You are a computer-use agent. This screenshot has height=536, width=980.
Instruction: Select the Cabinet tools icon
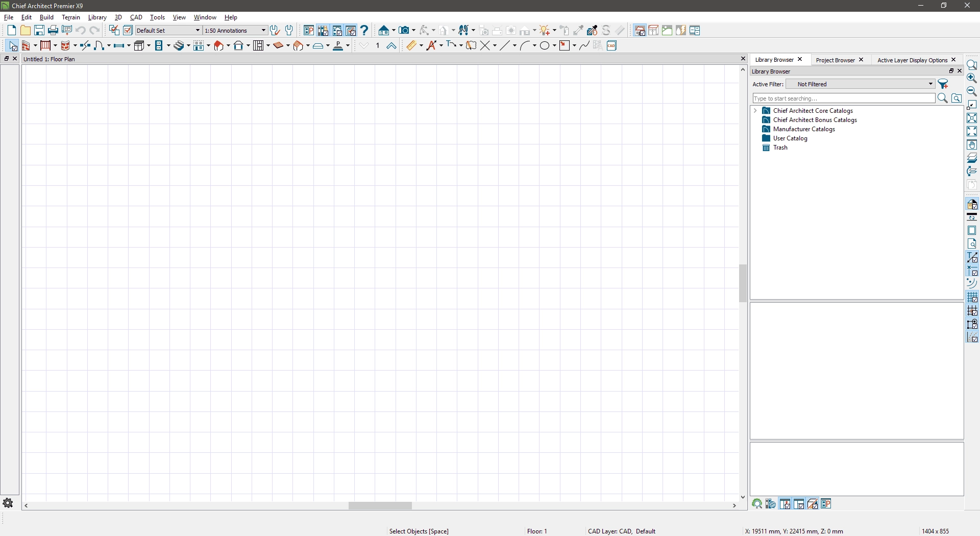[139, 46]
